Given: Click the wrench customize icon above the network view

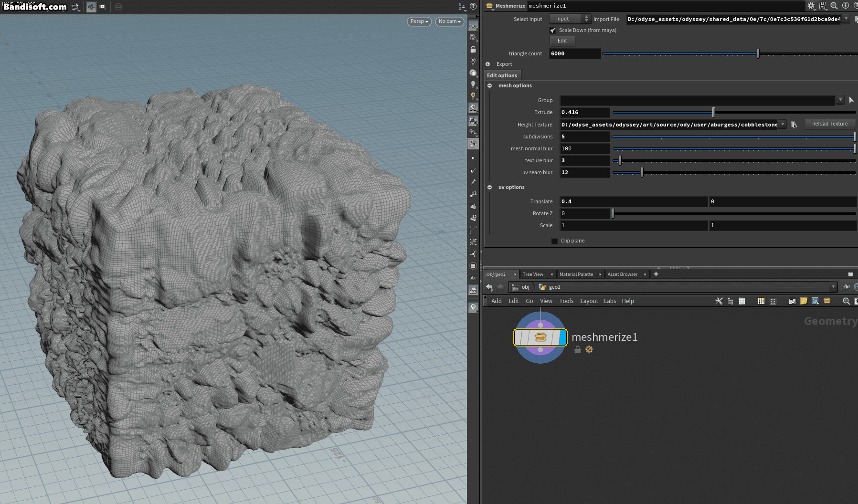Looking at the screenshot, I should pyautogui.click(x=719, y=301).
